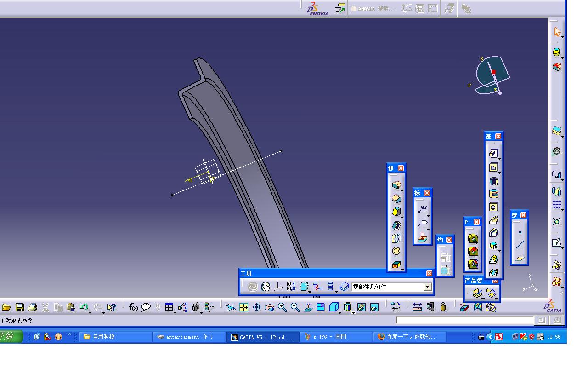Viewport: 588px width, 368px height.
Task: Expand the Pocket tool flyout arrow
Action: [499, 172]
